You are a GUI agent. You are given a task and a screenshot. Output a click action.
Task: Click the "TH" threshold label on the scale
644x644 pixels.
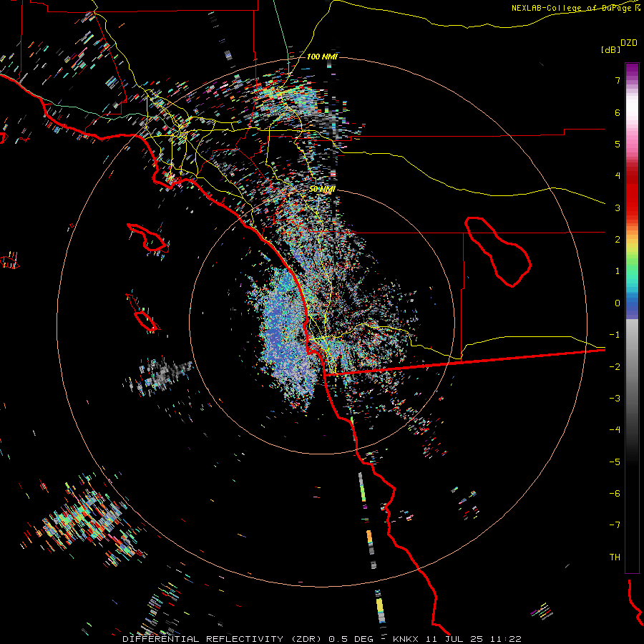click(615, 557)
